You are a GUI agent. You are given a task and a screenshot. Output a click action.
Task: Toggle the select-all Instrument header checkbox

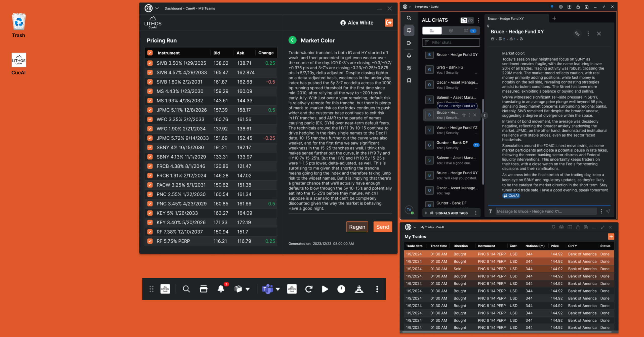[150, 53]
